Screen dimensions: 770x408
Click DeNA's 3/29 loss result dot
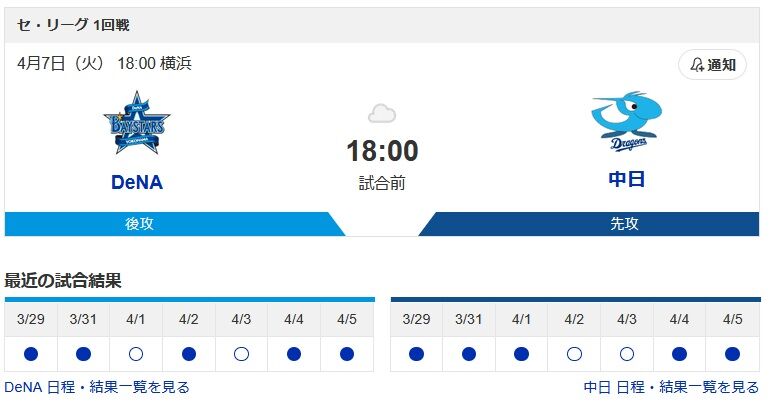[x=31, y=354]
